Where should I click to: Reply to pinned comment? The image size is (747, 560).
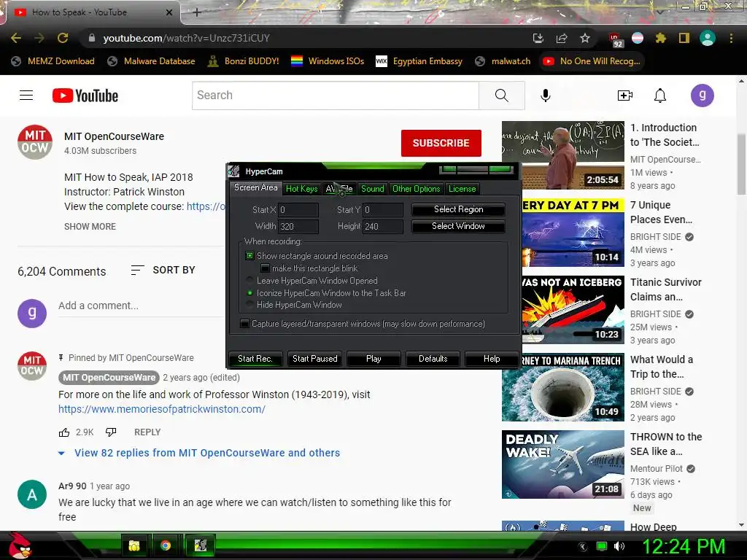pos(147,432)
